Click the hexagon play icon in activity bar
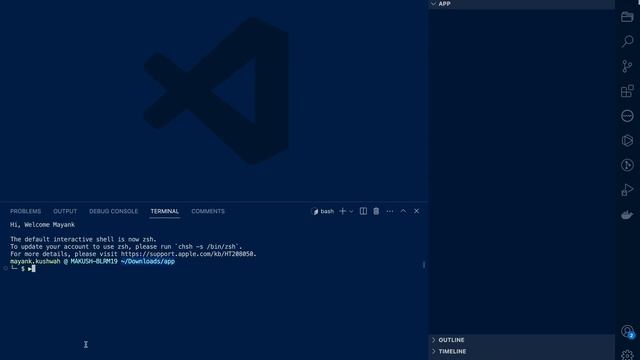 [627, 140]
